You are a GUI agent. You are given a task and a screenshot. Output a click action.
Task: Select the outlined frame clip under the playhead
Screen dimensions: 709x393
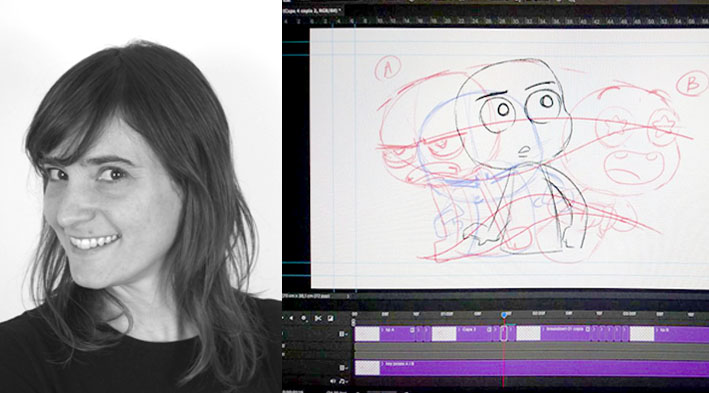[x=504, y=333]
